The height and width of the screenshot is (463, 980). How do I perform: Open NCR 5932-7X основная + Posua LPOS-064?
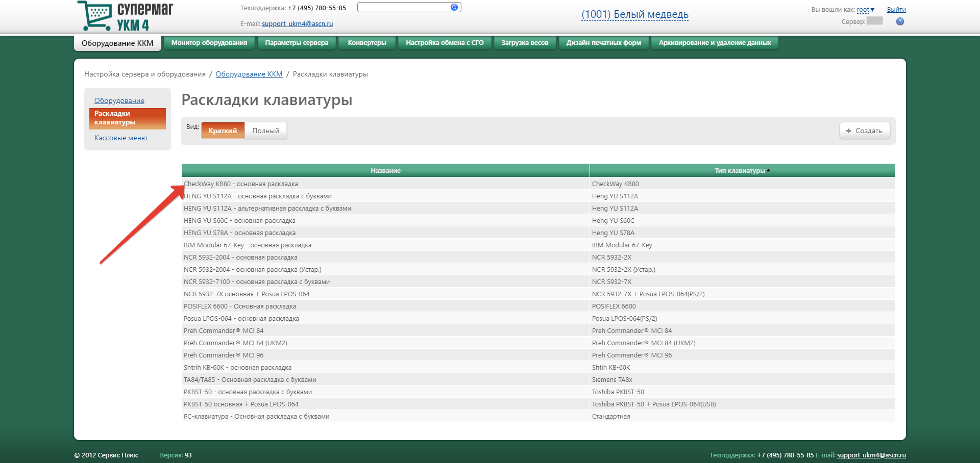tap(385, 294)
